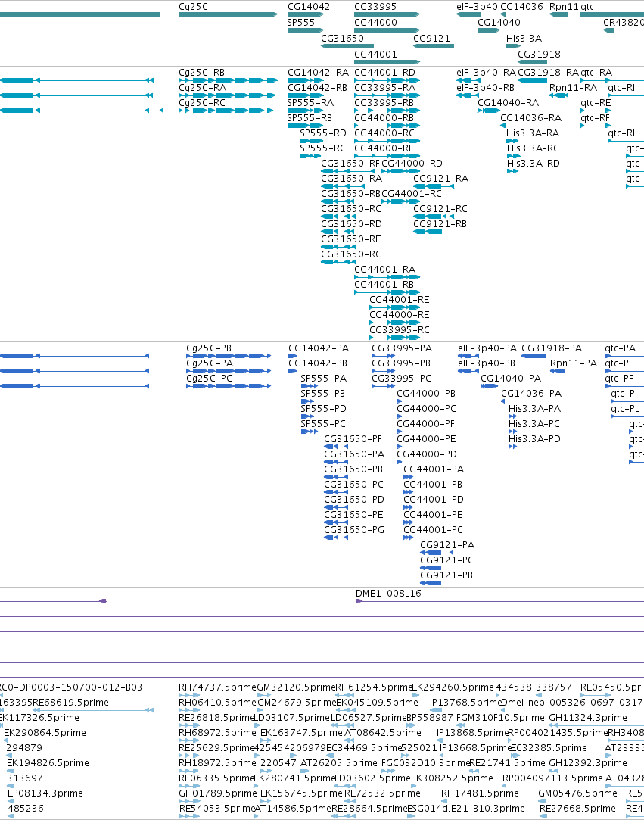
Task: Select transcript CG31650-RG
Action: [x=351, y=254]
